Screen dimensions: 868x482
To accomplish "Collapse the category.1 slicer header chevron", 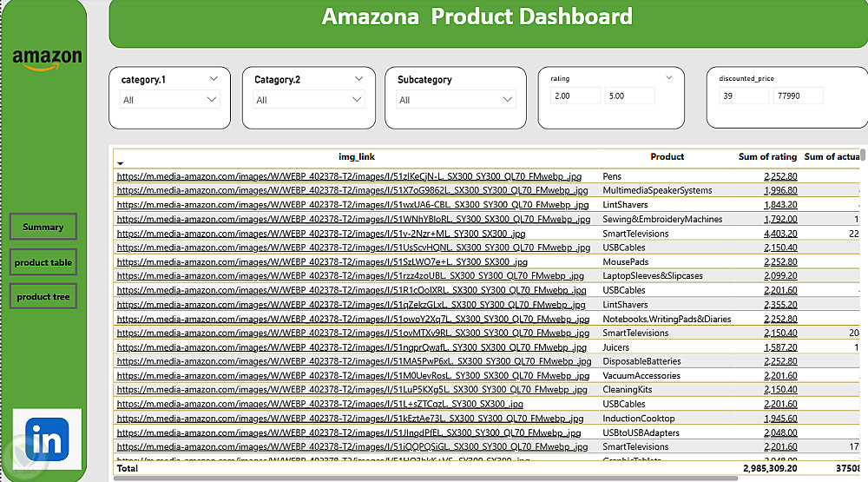I will (214, 79).
